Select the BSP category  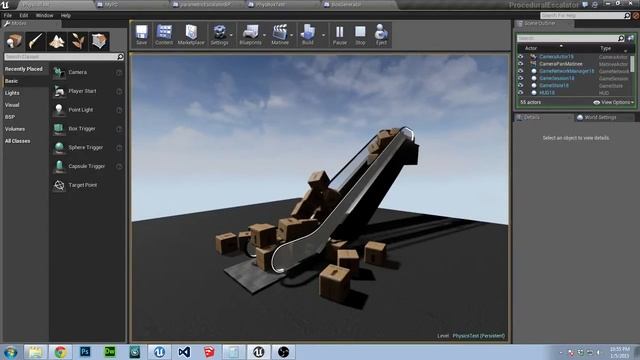tap(10, 117)
